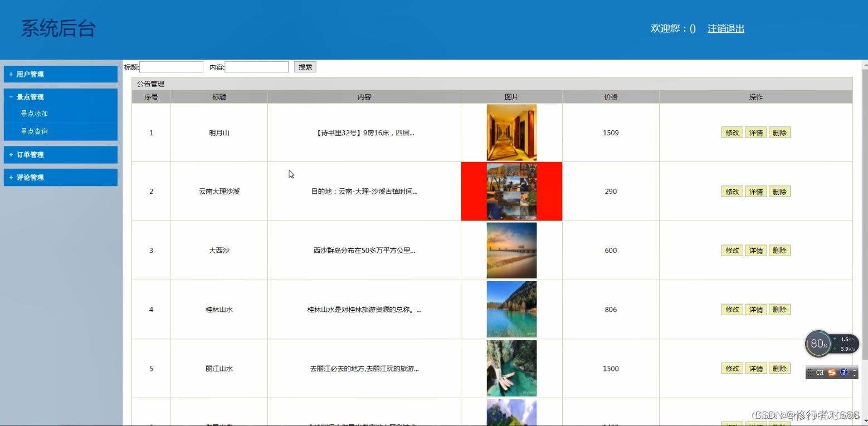
Task: Click the price value 806
Action: click(611, 310)
